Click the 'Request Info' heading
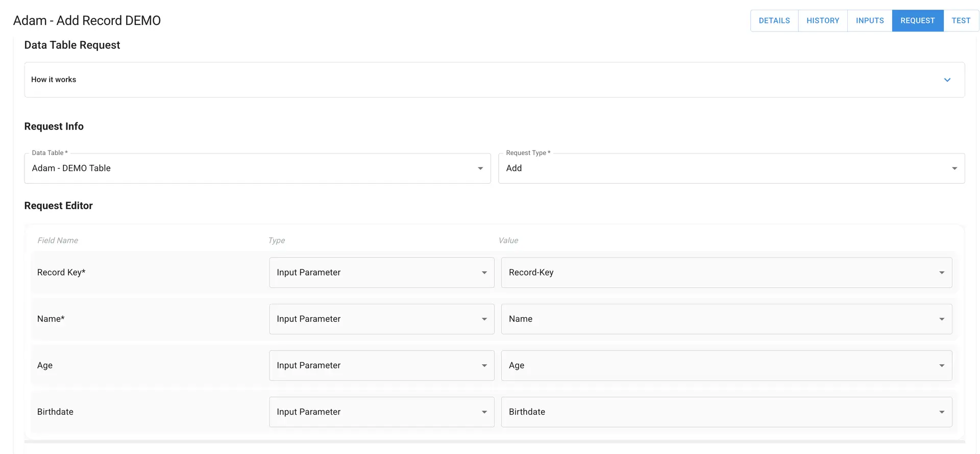 point(54,127)
